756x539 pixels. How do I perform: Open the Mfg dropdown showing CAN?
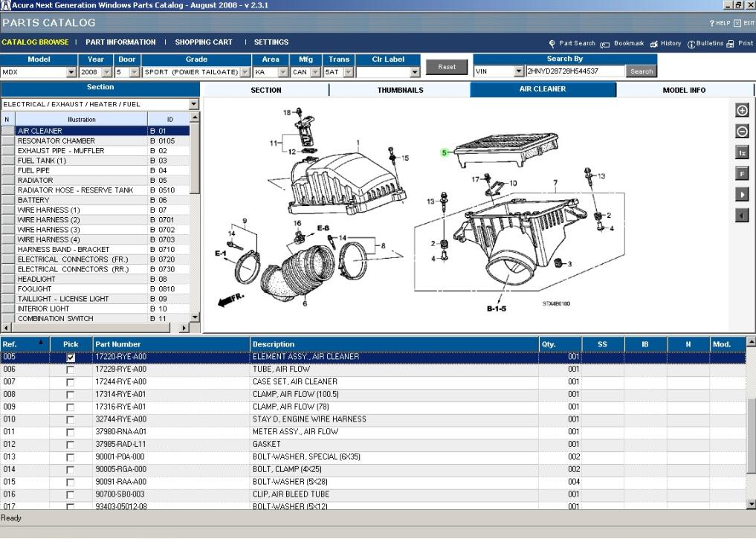pos(315,72)
